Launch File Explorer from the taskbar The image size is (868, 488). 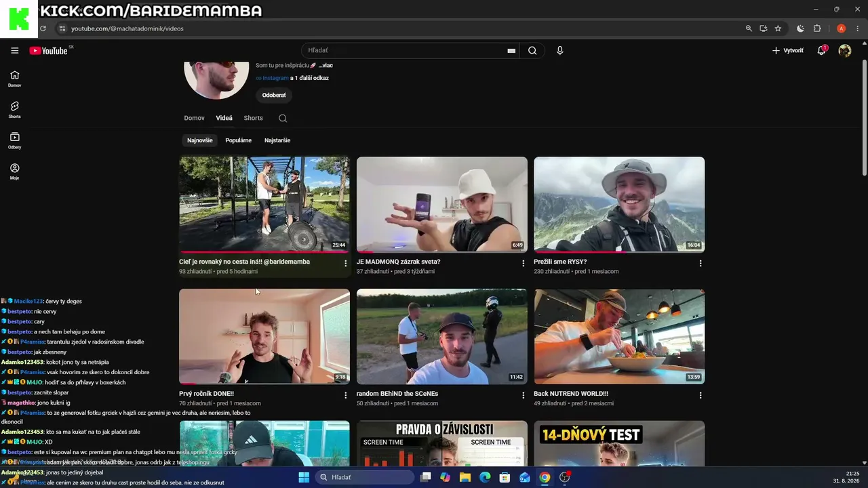pyautogui.click(x=465, y=477)
